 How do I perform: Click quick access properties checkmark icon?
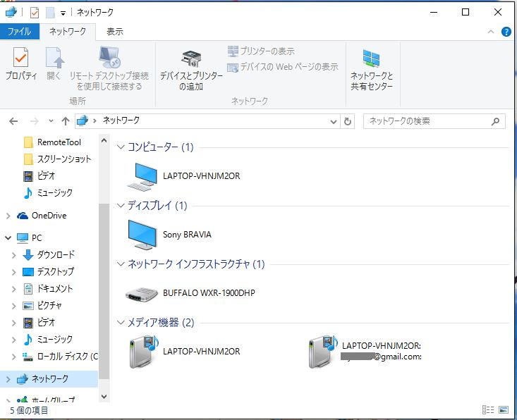click(35, 13)
